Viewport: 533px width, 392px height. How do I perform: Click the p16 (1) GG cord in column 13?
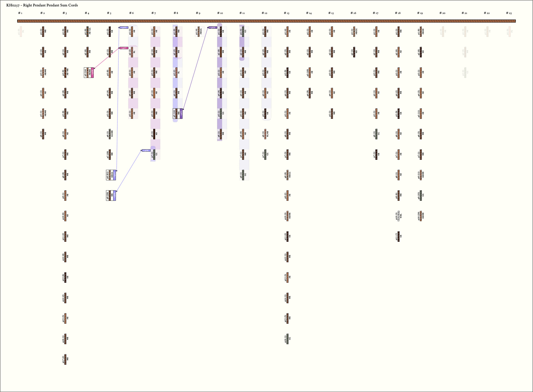pyautogui.click(x=288, y=339)
